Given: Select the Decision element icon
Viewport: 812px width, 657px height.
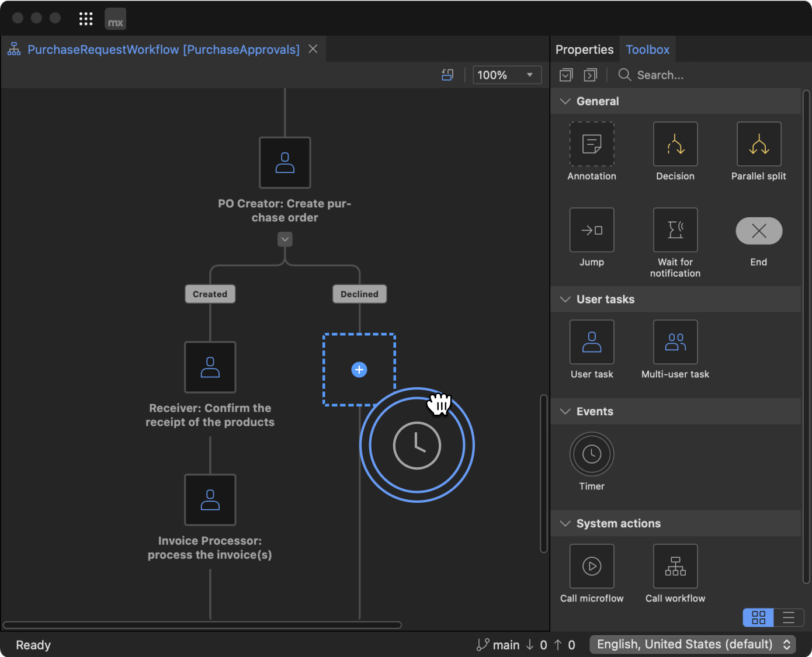Looking at the screenshot, I should click(x=675, y=144).
